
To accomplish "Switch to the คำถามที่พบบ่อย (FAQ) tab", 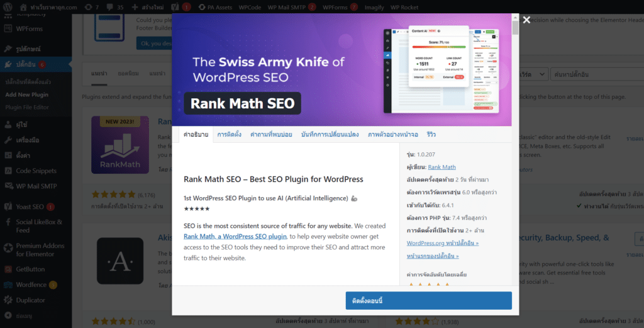I will point(271,134).
